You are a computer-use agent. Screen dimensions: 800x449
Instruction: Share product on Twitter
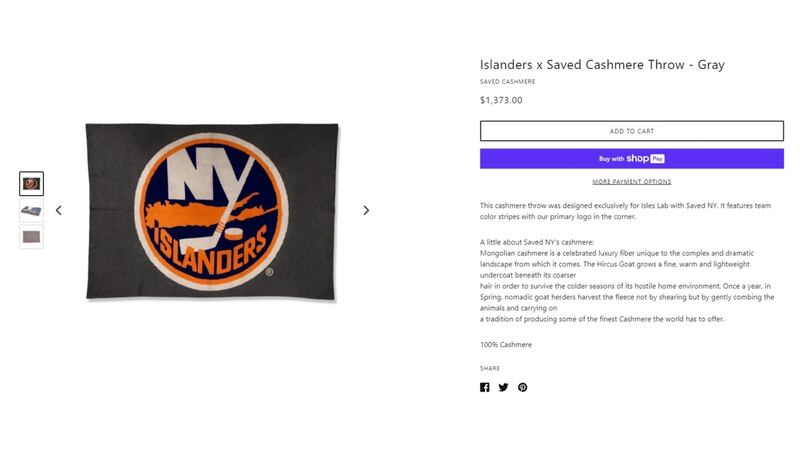503,387
